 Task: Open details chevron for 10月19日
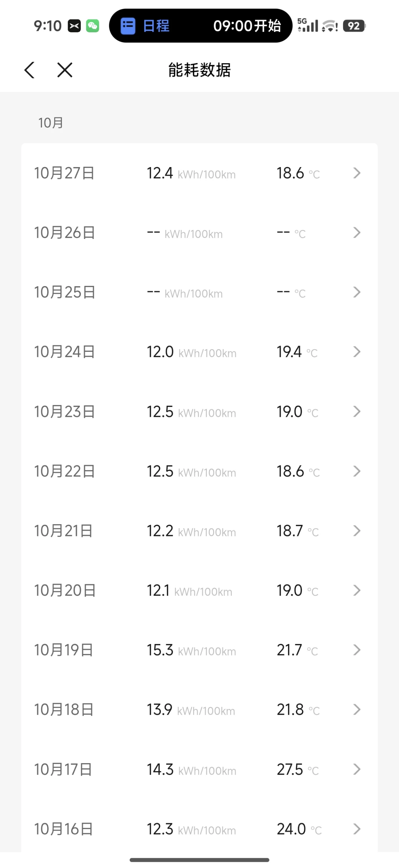coord(357,650)
